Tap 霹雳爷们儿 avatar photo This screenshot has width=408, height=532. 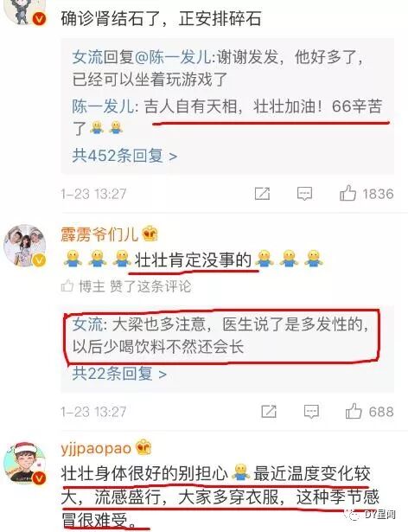point(25,246)
